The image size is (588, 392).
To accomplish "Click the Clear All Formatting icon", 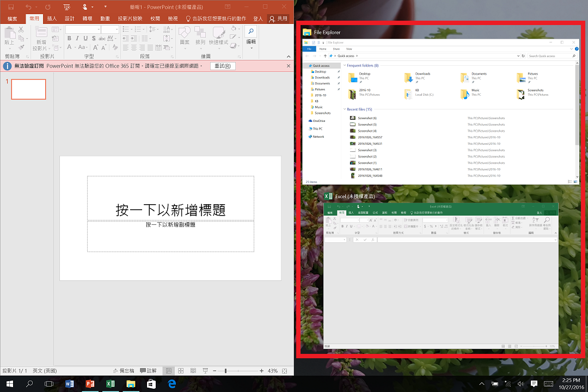I will click(115, 47).
